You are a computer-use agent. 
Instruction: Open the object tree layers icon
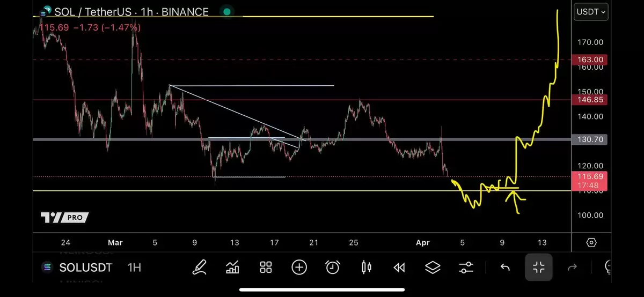tap(433, 267)
